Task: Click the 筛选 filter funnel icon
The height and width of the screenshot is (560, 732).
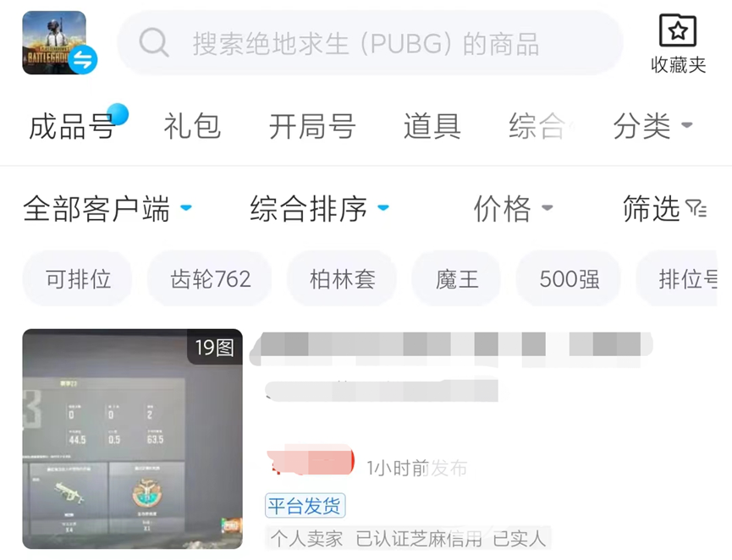Action: (696, 208)
